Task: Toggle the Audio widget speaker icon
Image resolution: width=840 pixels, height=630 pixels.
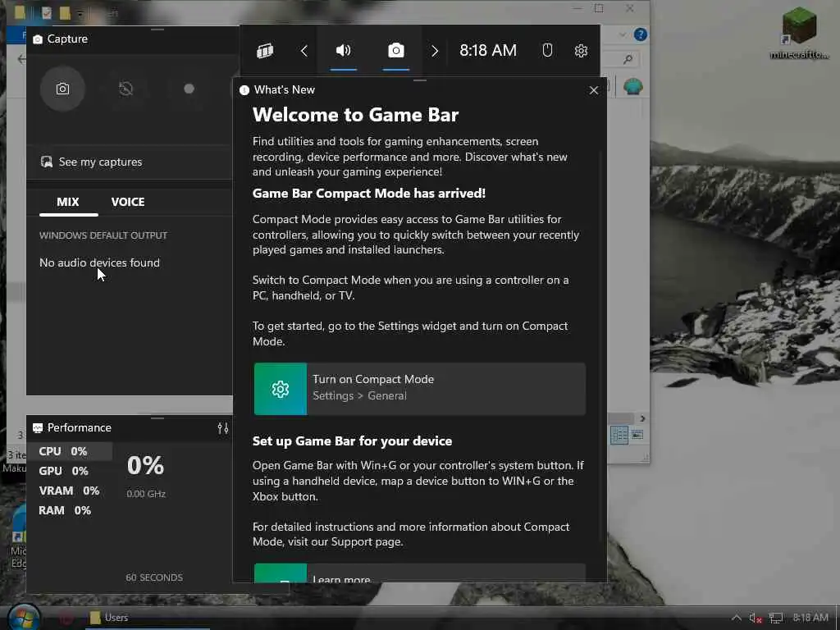Action: (344, 50)
